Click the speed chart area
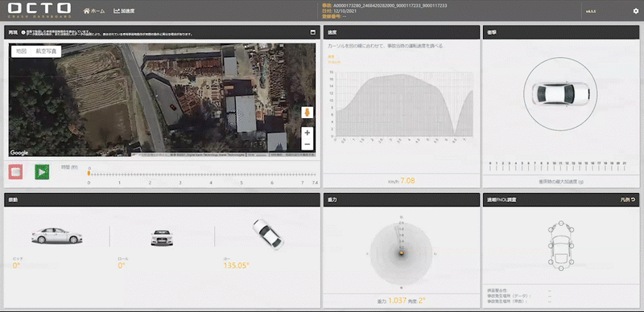The image size is (644, 312). (404, 105)
